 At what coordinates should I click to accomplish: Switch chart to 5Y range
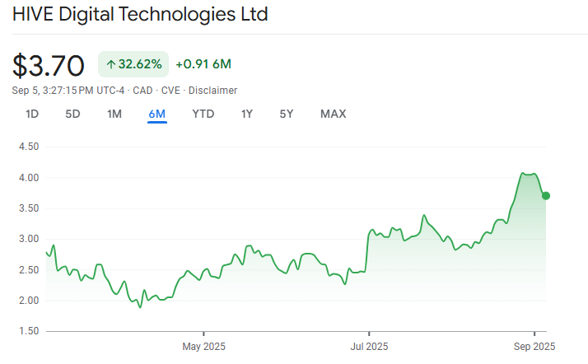click(287, 114)
